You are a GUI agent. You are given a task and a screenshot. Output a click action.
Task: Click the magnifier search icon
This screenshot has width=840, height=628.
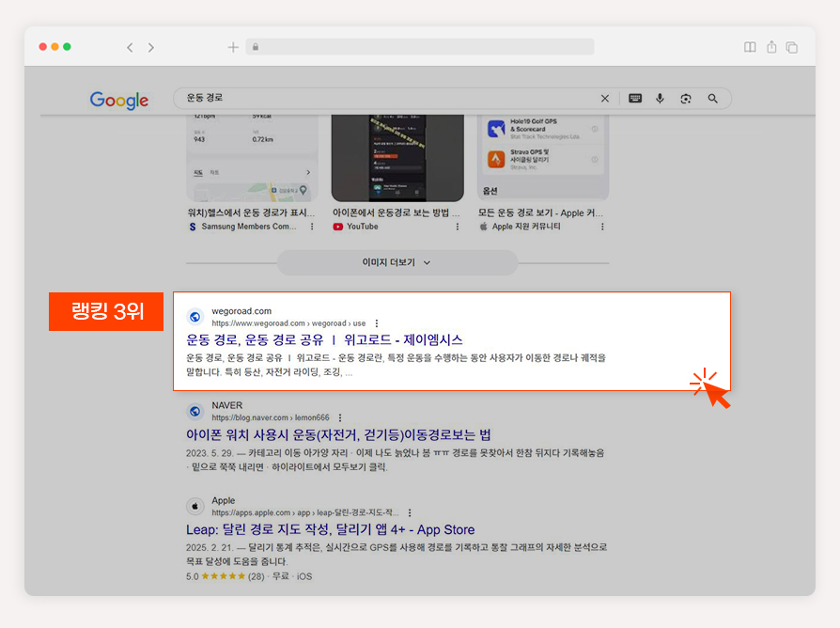(x=712, y=98)
